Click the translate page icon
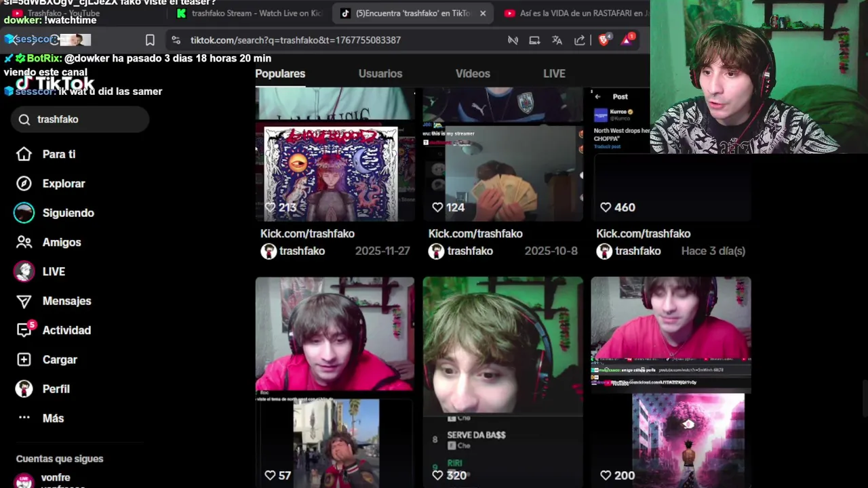The height and width of the screenshot is (488, 868). pos(557,40)
